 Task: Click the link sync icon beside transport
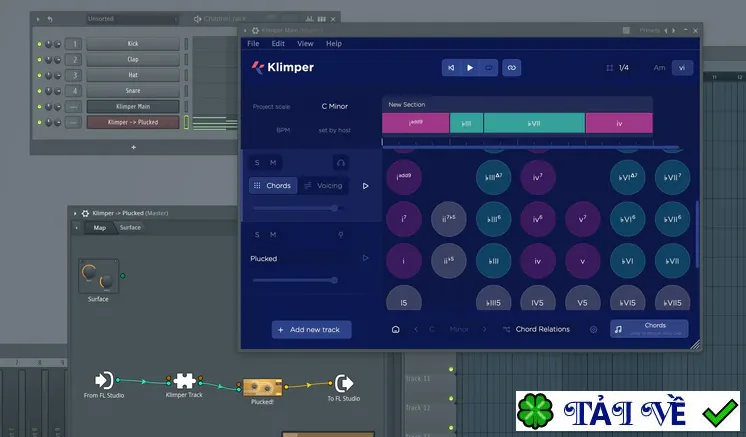pos(511,68)
